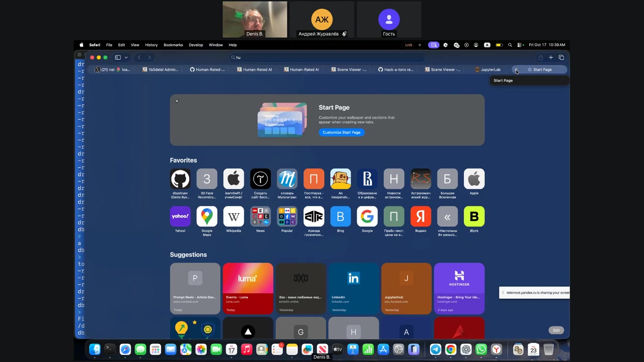Expand the tab group chevron beside sidebar button
Screen dimensions: 644x362
(x=126, y=57)
